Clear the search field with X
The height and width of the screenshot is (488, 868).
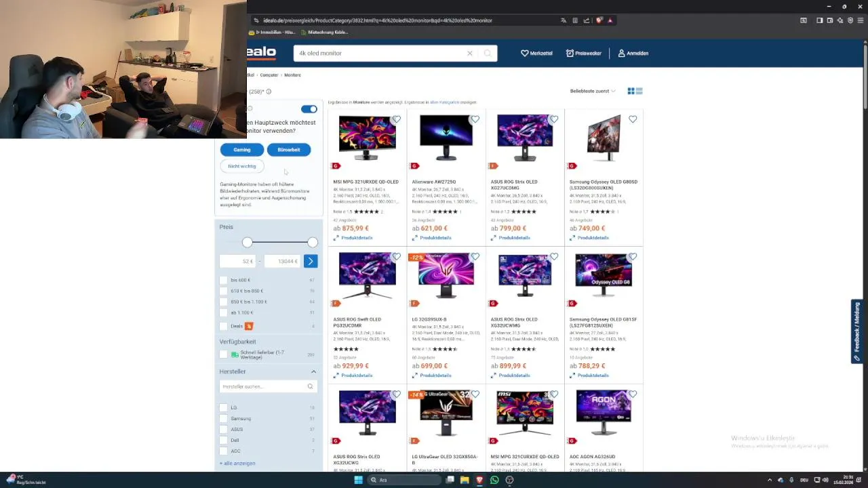[469, 53]
